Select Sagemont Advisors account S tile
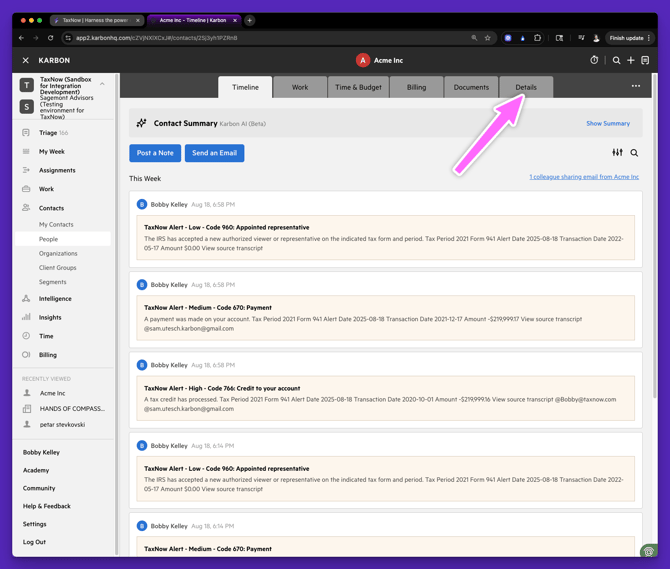This screenshot has height=569, width=670. (x=27, y=107)
